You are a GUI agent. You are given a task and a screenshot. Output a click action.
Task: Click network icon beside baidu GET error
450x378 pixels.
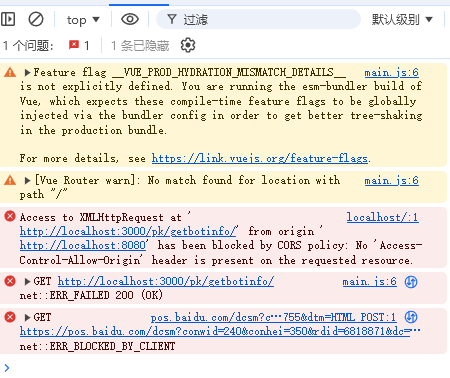click(411, 317)
